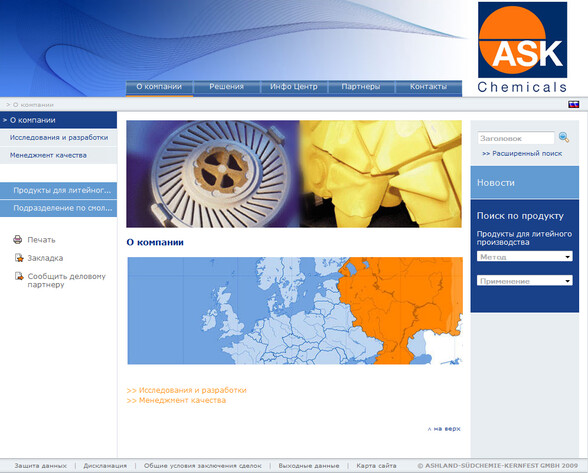Click the send-to-partner icon
This screenshot has width=588, height=473.
[x=19, y=276]
